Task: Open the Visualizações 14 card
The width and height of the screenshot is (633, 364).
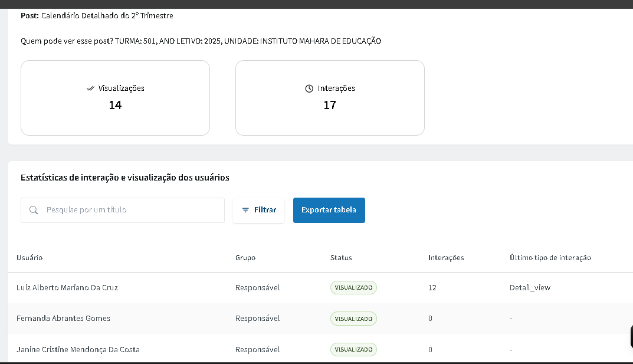Action: [x=116, y=98]
